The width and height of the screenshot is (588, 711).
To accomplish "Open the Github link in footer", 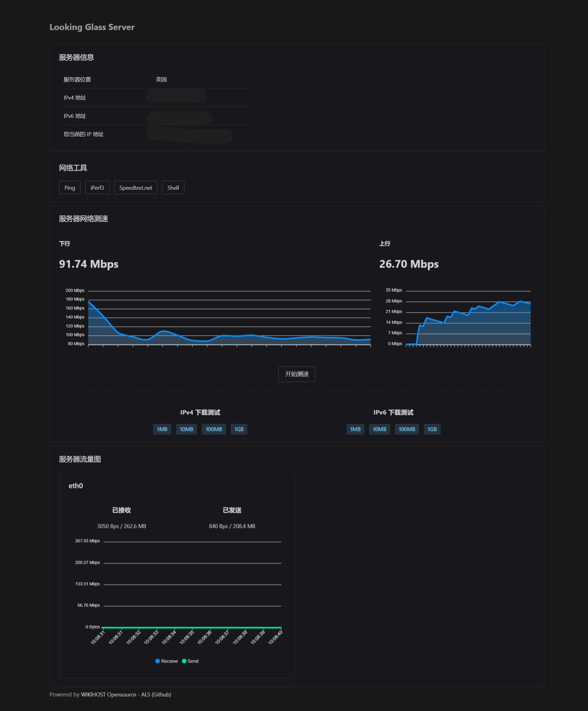I will point(161,695).
